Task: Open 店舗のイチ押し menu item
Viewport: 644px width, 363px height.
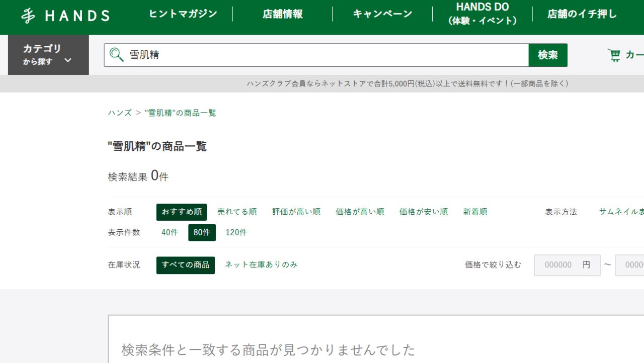Action: [582, 14]
